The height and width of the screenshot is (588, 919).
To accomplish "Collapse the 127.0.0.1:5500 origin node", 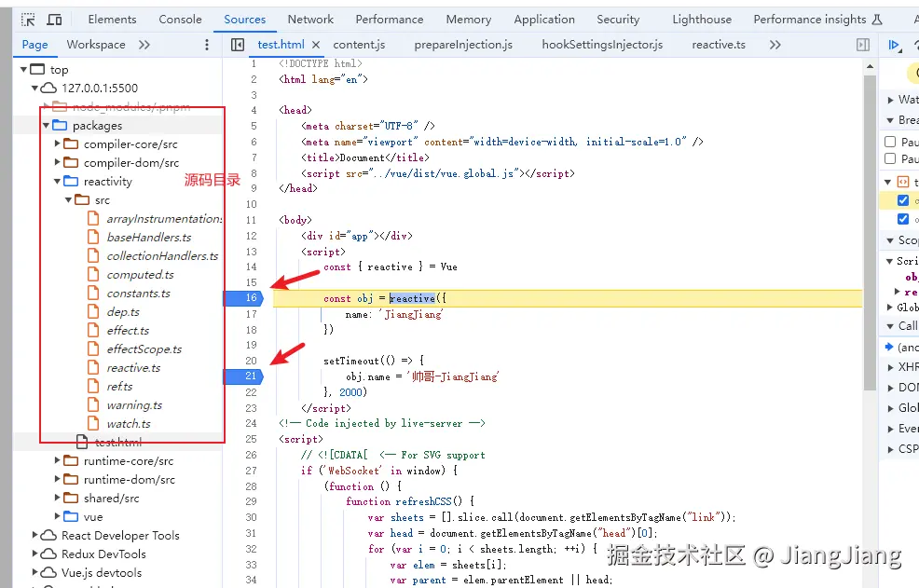I will point(35,88).
